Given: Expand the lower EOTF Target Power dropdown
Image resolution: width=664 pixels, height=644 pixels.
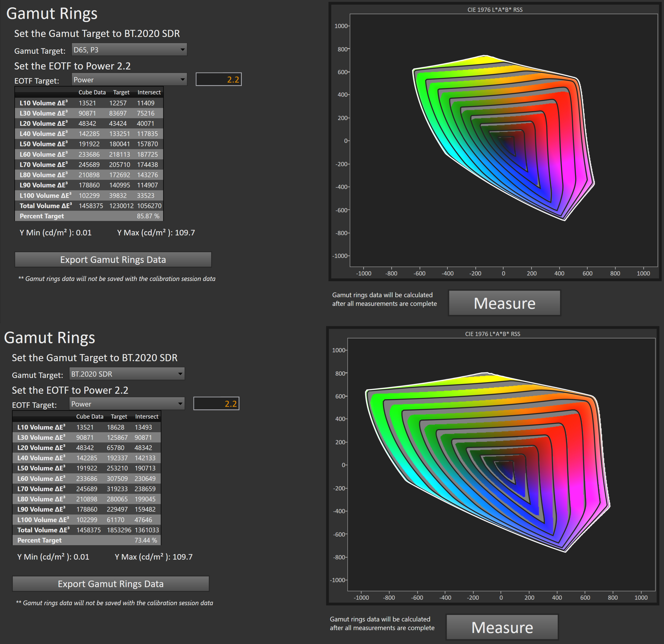Looking at the screenshot, I should click(x=127, y=404).
